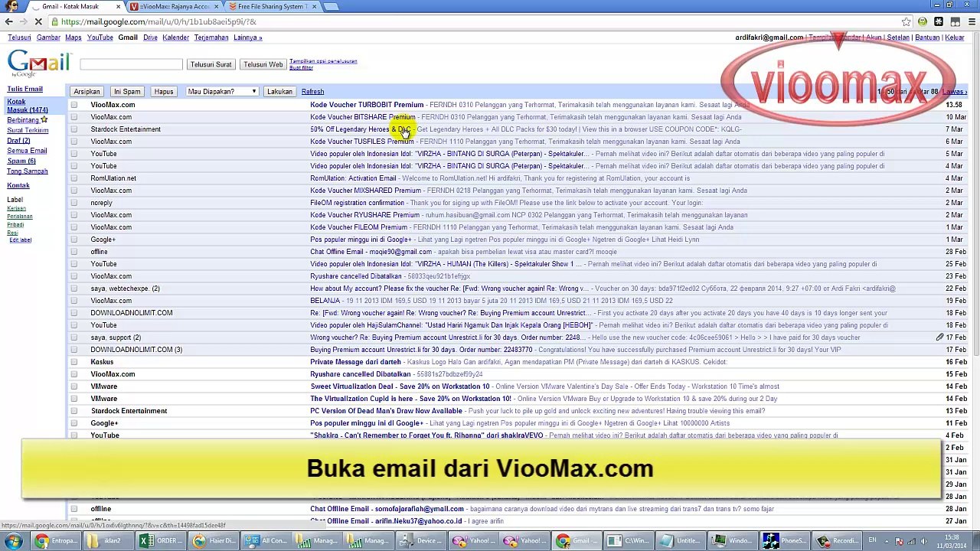Click the Telusuri Surat button

pos(211,64)
